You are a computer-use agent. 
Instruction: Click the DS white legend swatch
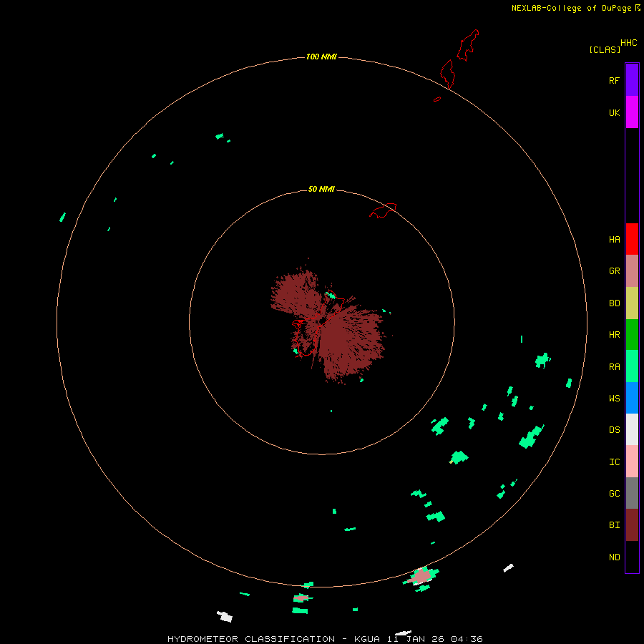tap(632, 429)
